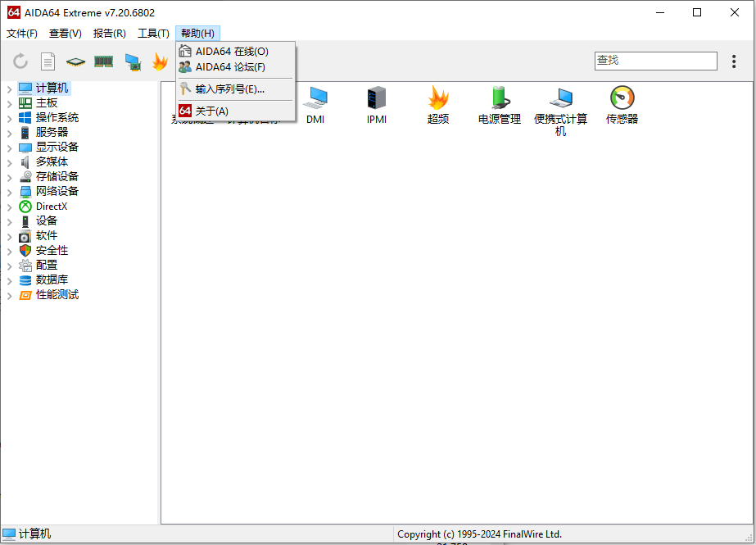Select the 操作系统 Windows logo icon
This screenshot has width=756, height=545.
pyautogui.click(x=25, y=118)
